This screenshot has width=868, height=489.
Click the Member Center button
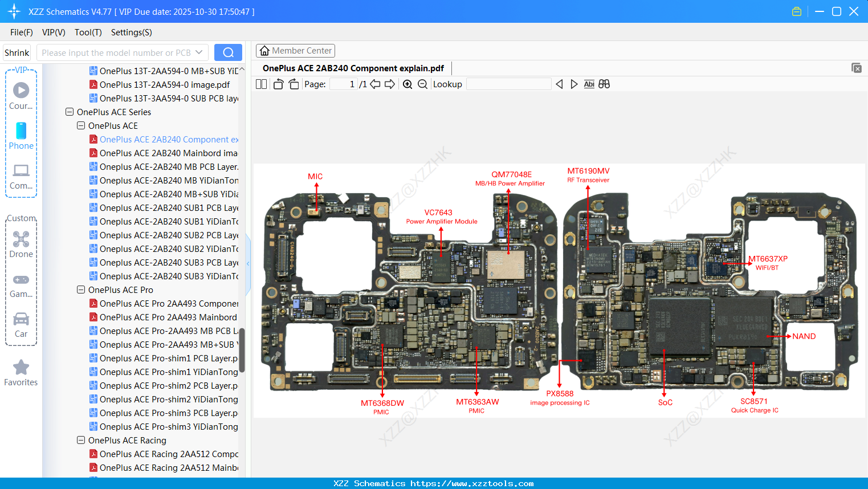295,50
